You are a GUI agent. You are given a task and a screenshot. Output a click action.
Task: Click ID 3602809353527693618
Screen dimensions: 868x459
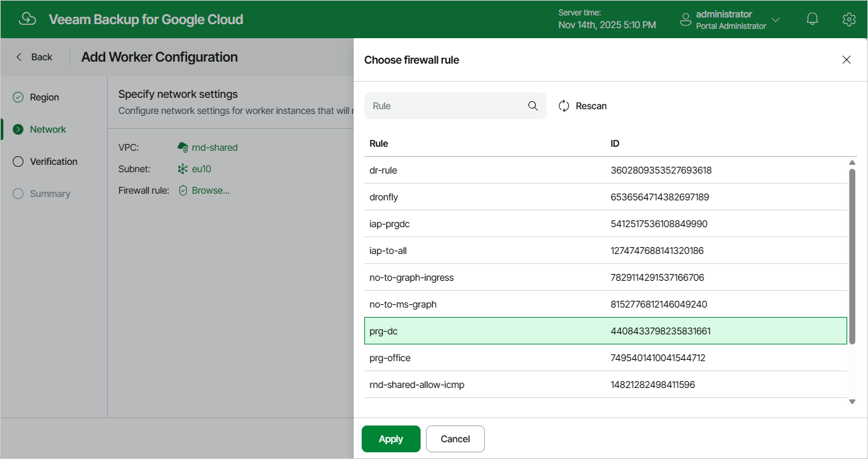point(661,170)
